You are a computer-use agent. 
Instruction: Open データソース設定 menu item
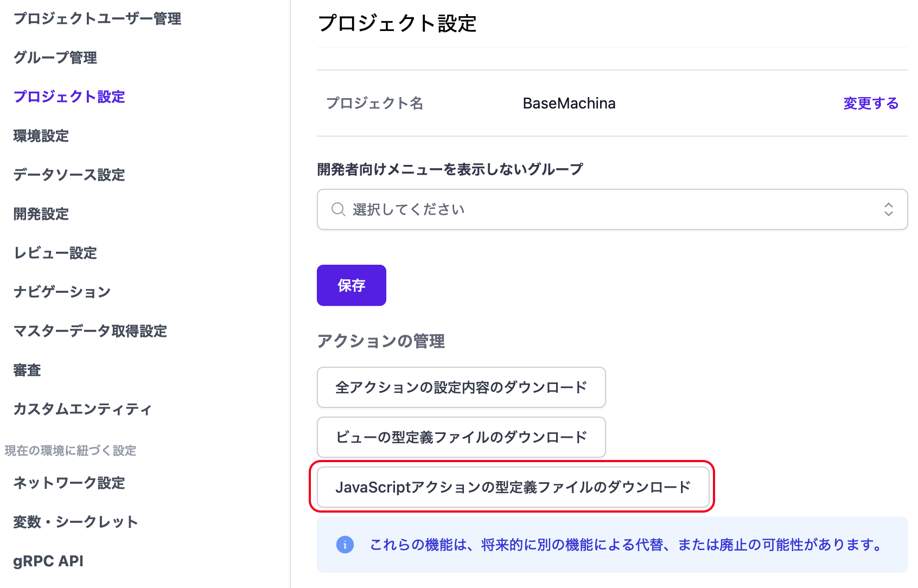coord(69,175)
